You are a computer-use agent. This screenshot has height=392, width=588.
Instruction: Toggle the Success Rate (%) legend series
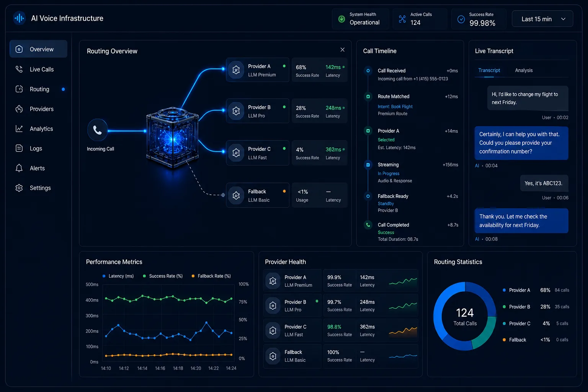[x=163, y=276]
